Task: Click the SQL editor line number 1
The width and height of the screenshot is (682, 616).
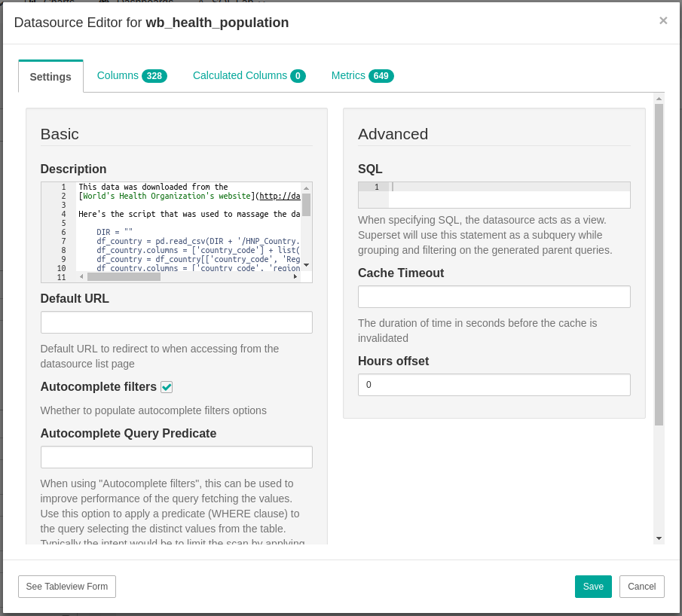Action: coord(377,187)
